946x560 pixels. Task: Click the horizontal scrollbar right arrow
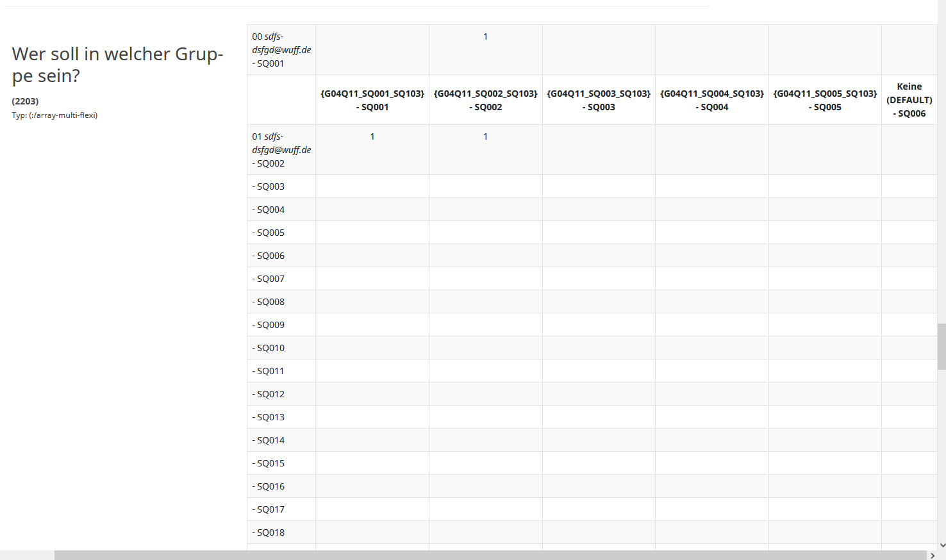(x=933, y=555)
